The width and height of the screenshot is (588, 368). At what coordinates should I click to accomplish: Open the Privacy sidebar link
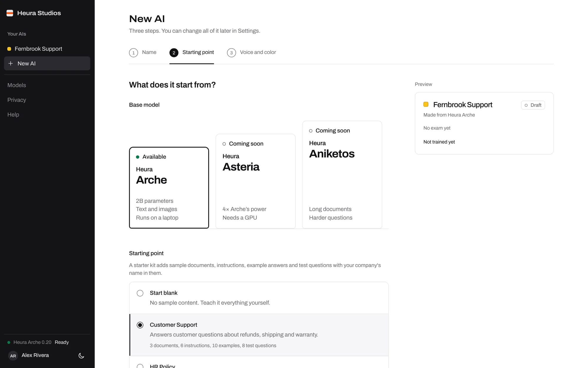17,100
